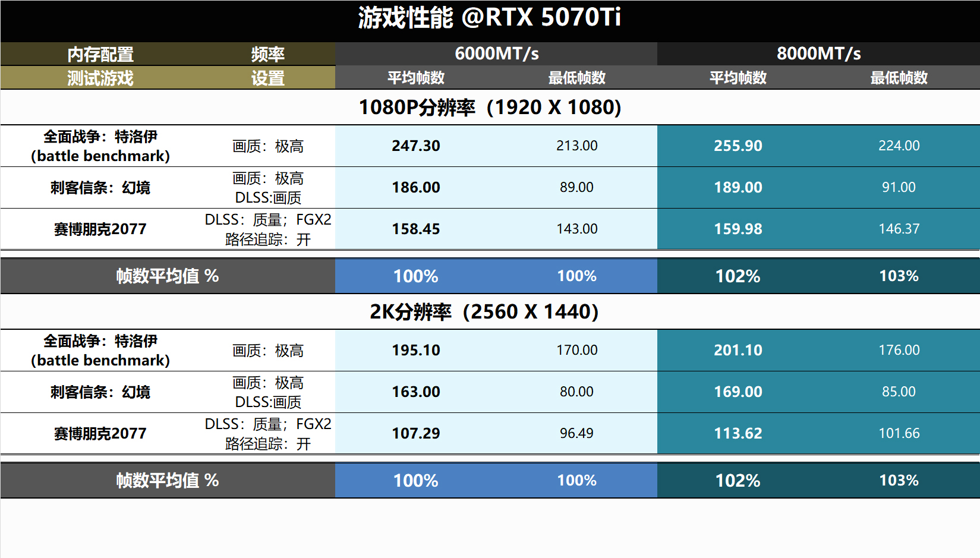Click the 2K分辨率 (2560 X 1440) section heading

pyautogui.click(x=484, y=312)
